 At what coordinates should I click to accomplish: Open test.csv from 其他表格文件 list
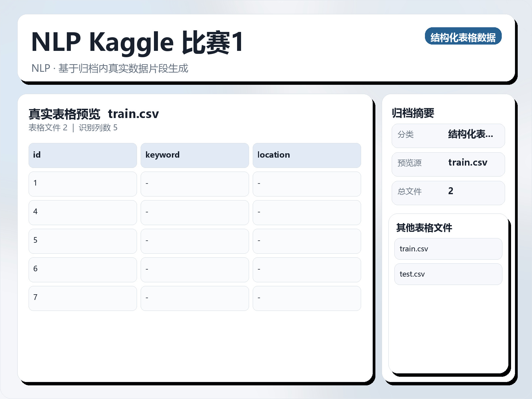(x=448, y=274)
